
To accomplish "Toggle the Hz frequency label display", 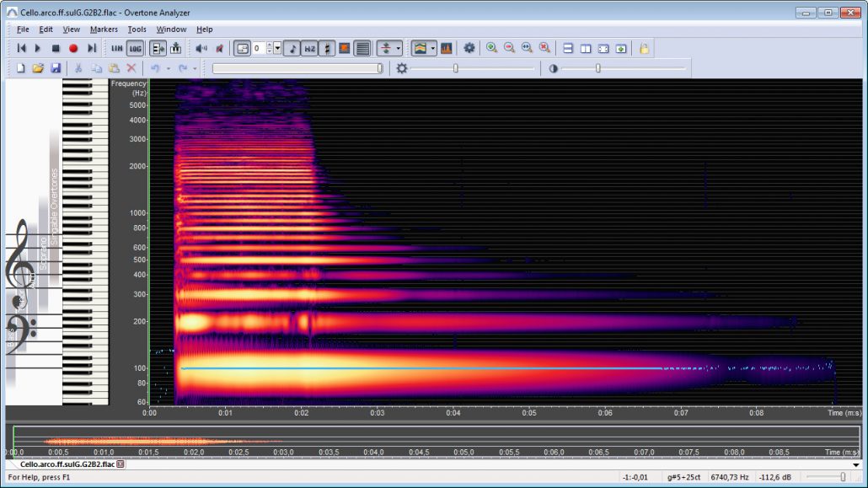I will point(312,48).
